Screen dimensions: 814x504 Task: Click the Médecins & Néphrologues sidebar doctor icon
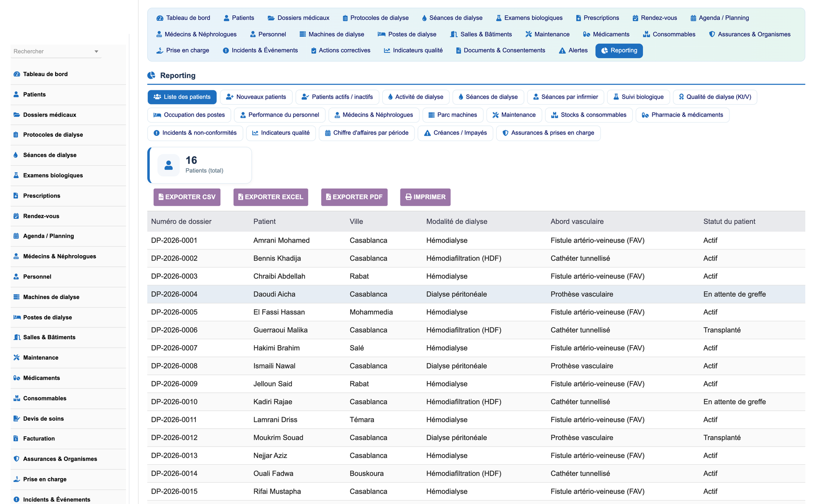[16, 256]
